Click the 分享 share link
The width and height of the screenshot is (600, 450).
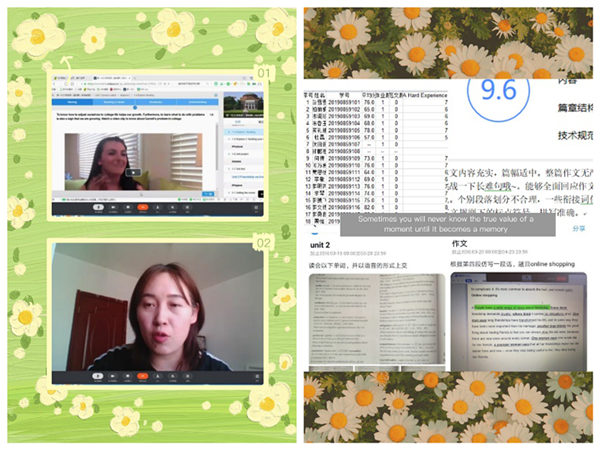[579, 228]
